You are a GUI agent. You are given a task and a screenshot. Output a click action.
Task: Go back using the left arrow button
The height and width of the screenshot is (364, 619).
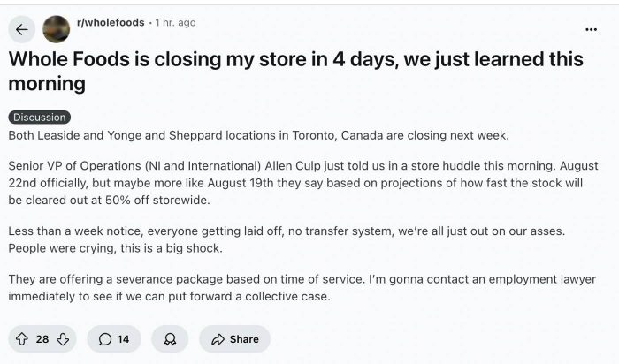point(22,29)
